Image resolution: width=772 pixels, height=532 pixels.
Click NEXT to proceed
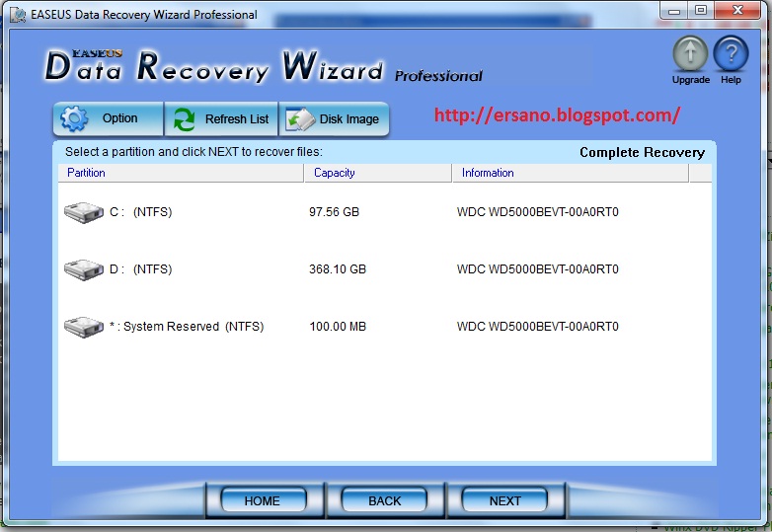click(x=504, y=500)
